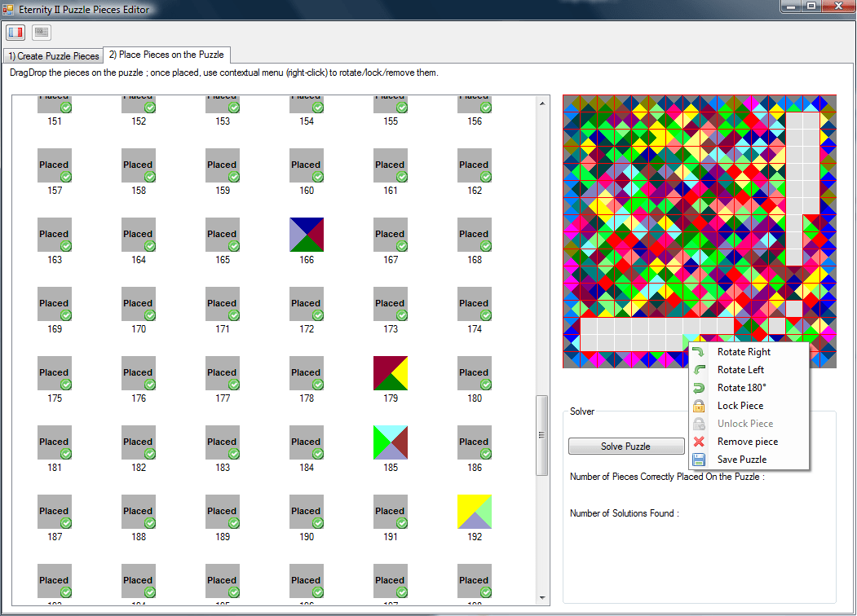
Task: Maximize the Eternity II editor window
Action: click(811, 6)
